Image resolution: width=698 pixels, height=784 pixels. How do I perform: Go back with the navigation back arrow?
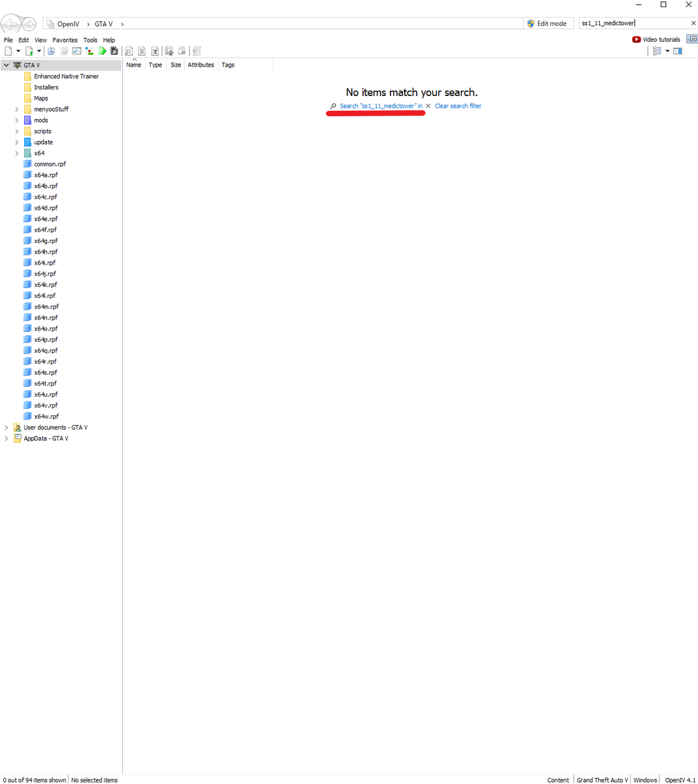pos(11,24)
